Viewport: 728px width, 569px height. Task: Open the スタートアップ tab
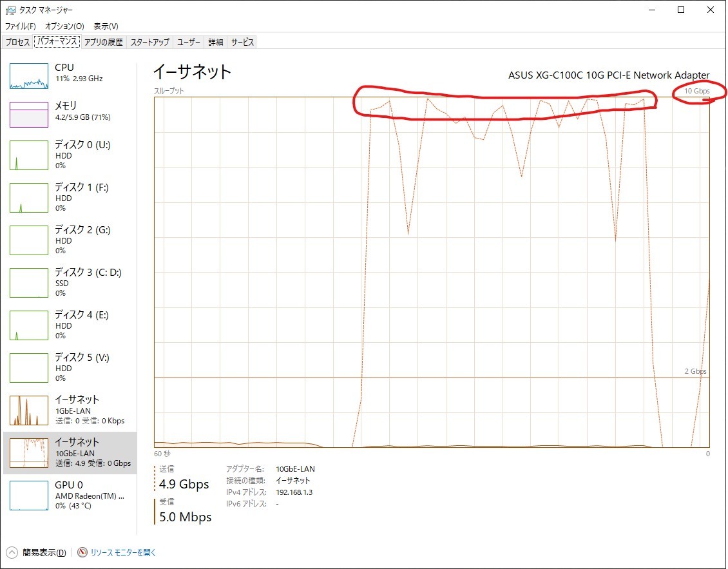[150, 43]
